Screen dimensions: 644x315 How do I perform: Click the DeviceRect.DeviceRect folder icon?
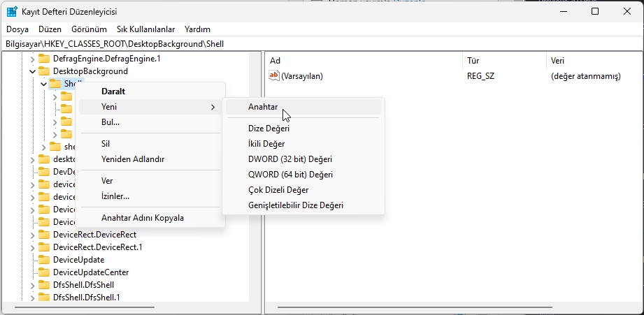[44, 235]
